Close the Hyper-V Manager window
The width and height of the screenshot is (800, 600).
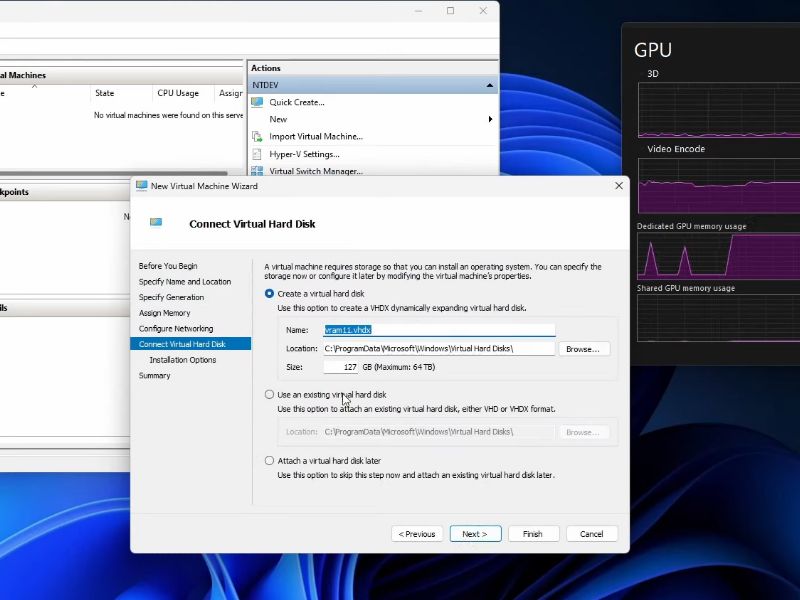coord(483,10)
